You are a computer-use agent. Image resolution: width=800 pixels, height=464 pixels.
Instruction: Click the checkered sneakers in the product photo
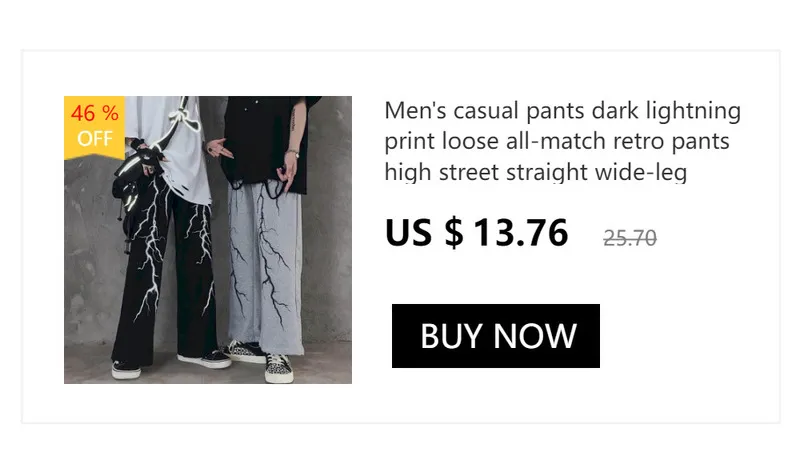(x=279, y=368)
